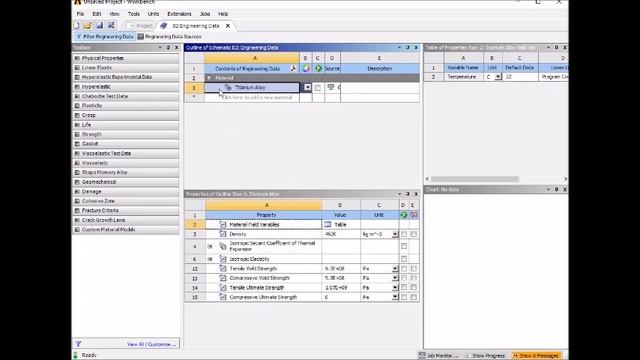This screenshot has height=360, width=640.
Task: Click the toolbox filter funnel icon at bottom
Action: click(78, 344)
